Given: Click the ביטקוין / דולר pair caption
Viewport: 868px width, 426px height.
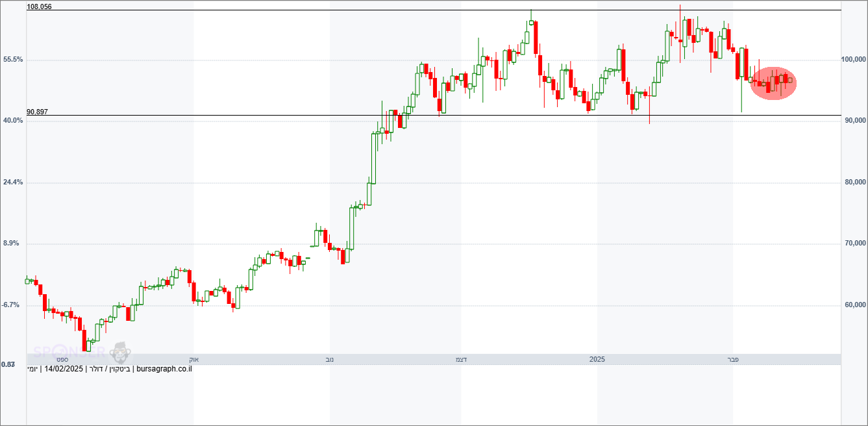Looking at the screenshot, I should [x=110, y=369].
